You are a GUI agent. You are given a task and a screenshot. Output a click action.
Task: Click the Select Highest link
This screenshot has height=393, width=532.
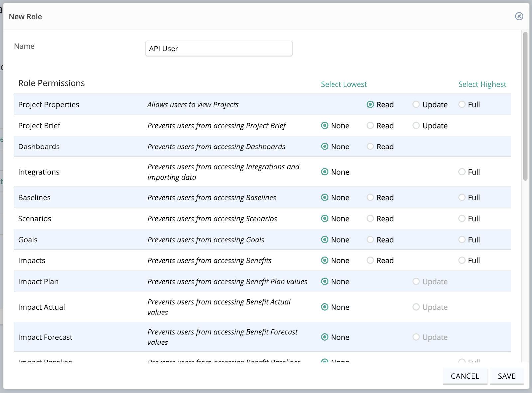(482, 84)
